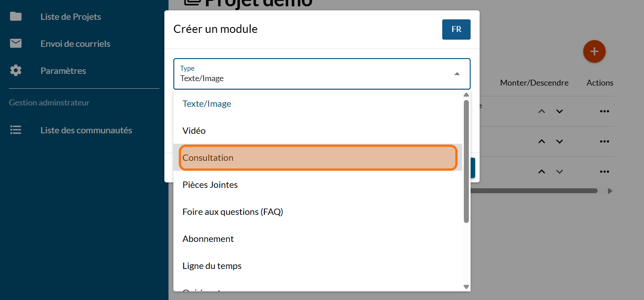Click the dropdown list's scroll-down arrow

[466, 287]
